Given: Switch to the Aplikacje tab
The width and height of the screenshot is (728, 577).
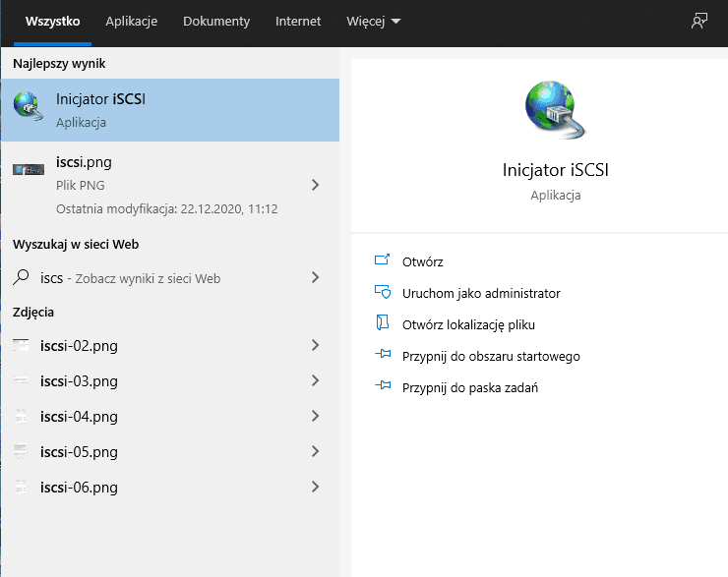Looking at the screenshot, I should coord(132,22).
